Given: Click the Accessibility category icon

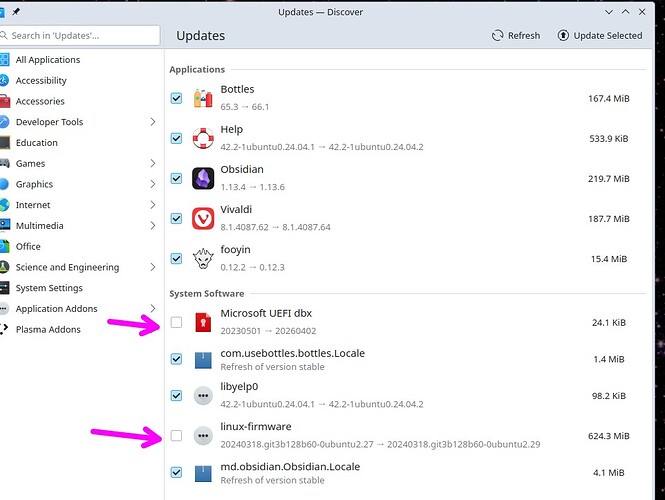Looking at the screenshot, I should pos(4,80).
